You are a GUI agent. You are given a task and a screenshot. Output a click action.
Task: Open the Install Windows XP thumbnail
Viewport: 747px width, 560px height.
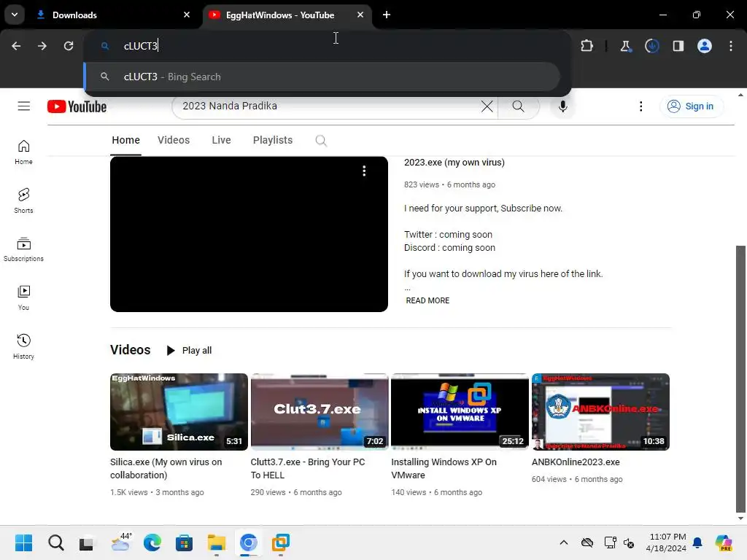(x=460, y=412)
